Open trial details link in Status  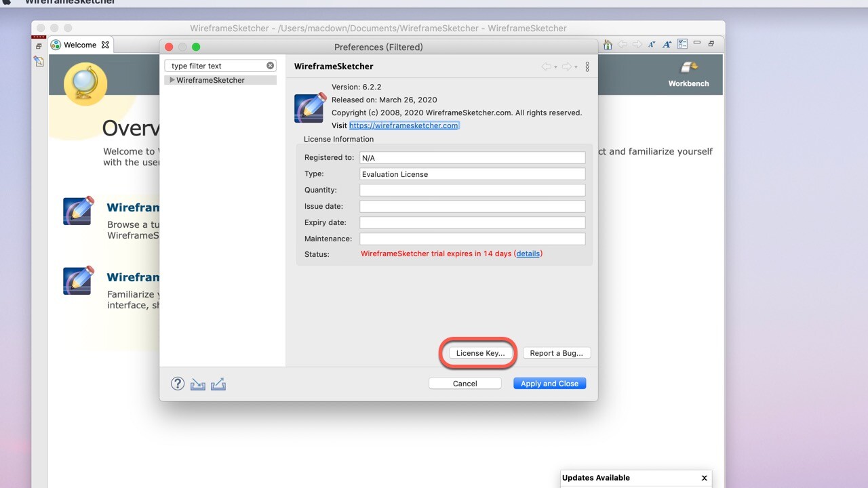pos(528,253)
